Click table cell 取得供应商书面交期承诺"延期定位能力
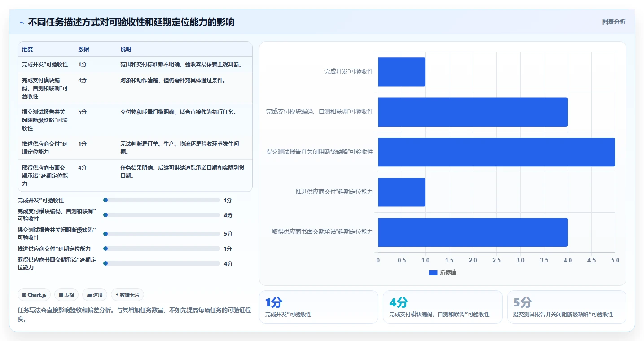The height and width of the screenshot is (341, 644). point(45,175)
